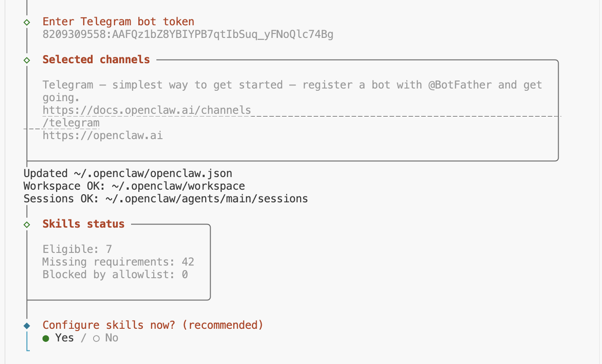Image resolution: width=602 pixels, height=364 pixels.
Task: Click the Telegram bot token value
Action: click(x=188, y=34)
